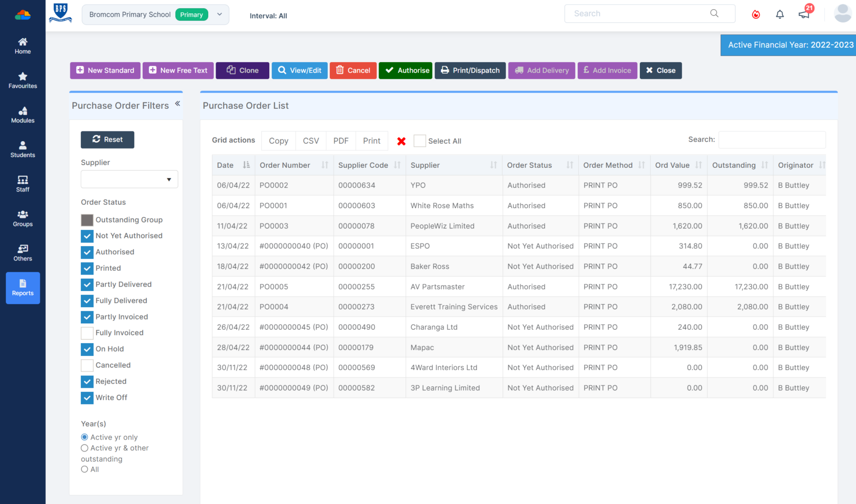The height and width of the screenshot is (504, 856).
Task: Choose the 'All' years radio option
Action: [85, 469]
